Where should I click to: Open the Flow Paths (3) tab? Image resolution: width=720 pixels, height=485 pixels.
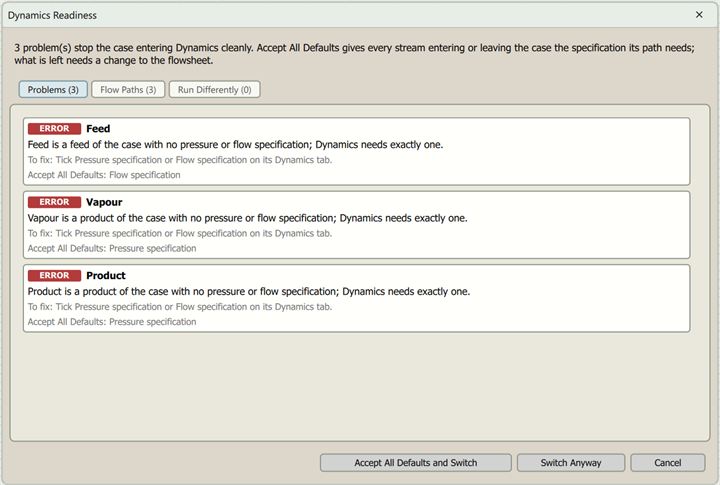pos(128,90)
